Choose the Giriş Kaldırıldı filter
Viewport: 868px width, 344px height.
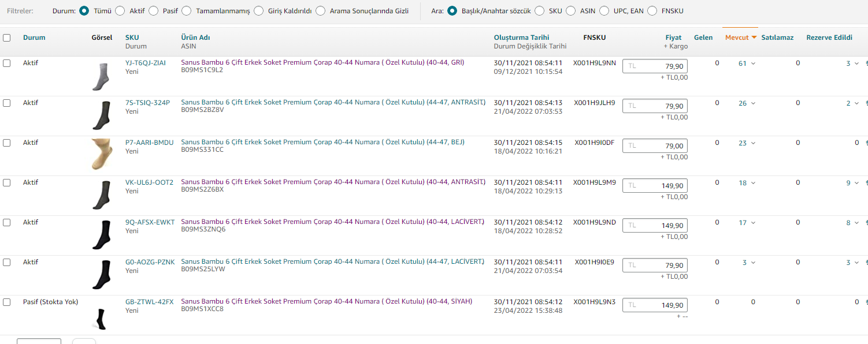(x=259, y=10)
